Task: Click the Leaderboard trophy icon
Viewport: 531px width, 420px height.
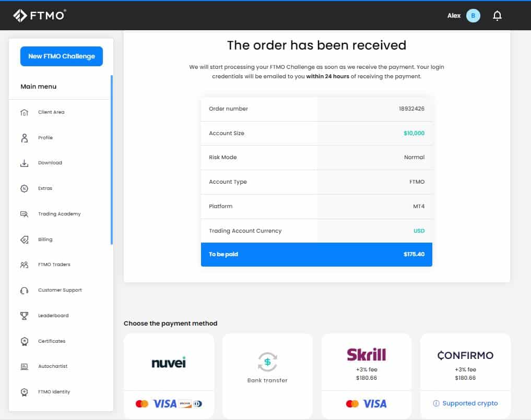Action: (25, 316)
